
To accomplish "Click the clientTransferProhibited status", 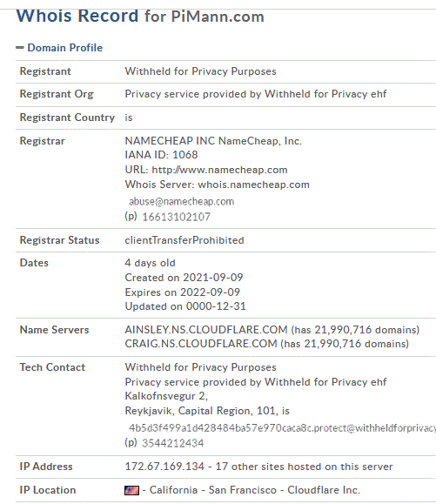I will pyautogui.click(x=184, y=240).
